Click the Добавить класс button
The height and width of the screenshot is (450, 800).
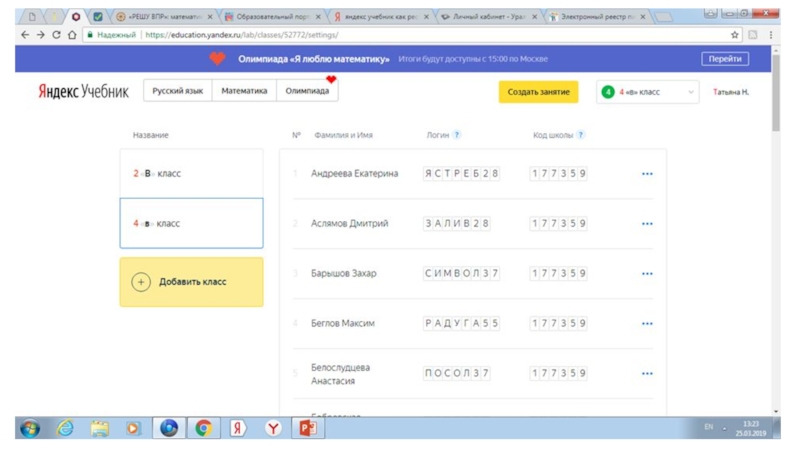(x=191, y=282)
